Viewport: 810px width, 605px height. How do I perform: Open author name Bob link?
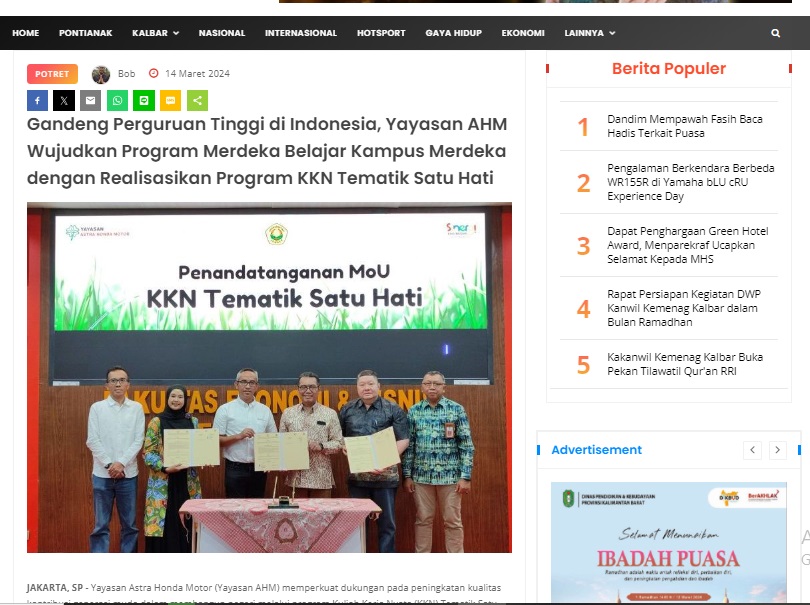pos(127,73)
